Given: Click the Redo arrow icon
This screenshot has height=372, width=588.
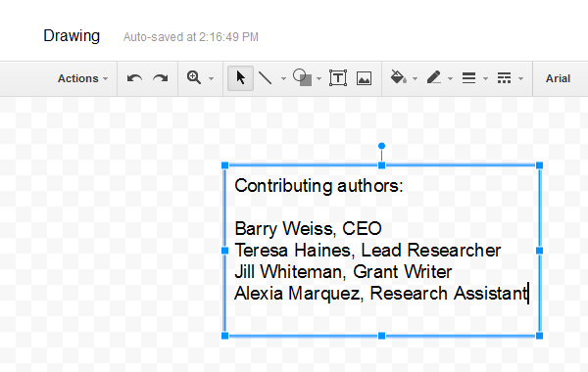Looking at the screenshot, I should tap(161, 78).
